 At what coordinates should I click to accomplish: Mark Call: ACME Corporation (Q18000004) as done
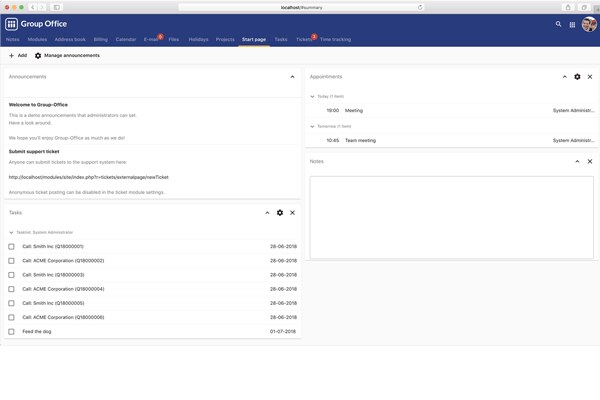point(12,289)
